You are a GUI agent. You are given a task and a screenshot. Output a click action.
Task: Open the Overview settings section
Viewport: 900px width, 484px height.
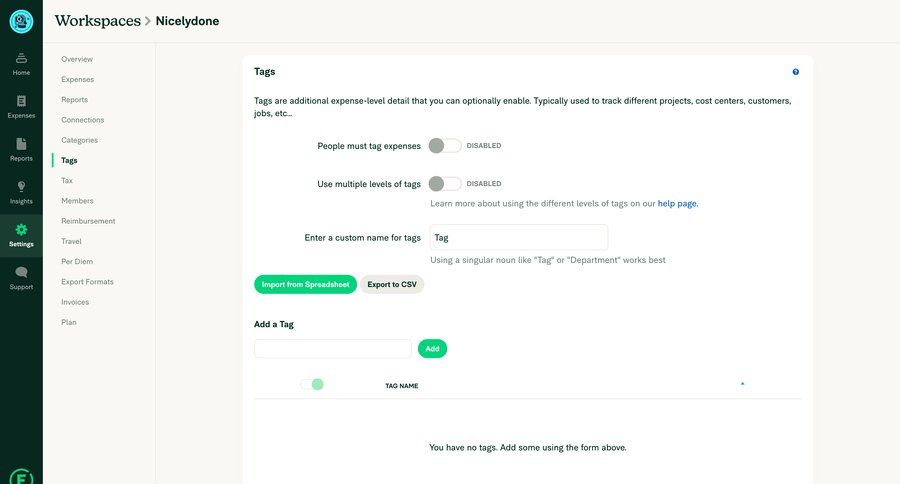point(77,59)
